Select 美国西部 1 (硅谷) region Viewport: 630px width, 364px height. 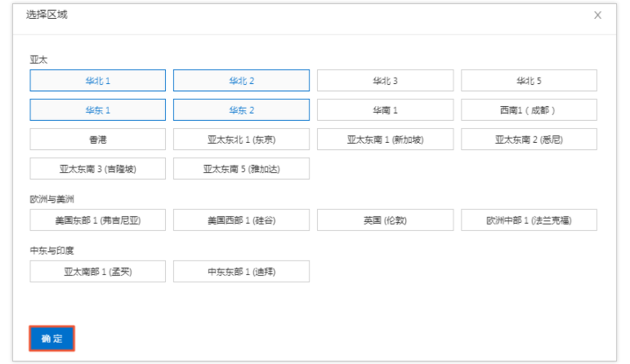tap(241, 220)
